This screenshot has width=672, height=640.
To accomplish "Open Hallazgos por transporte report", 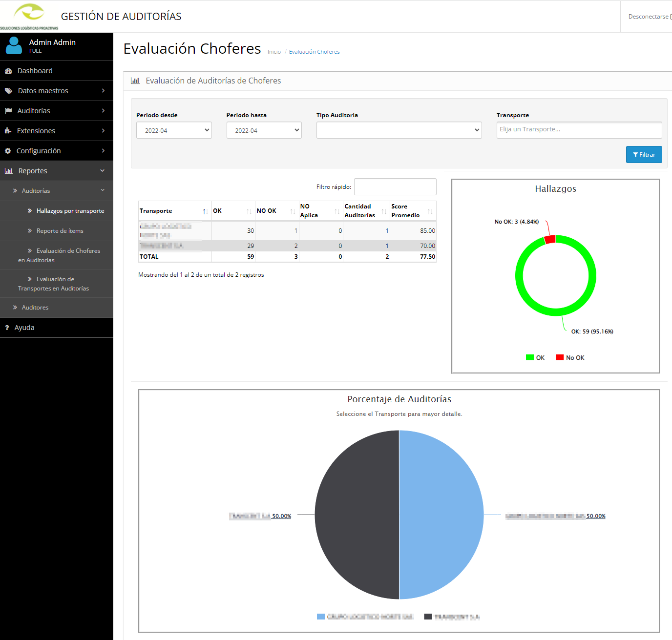I will pyautogui.click(x=70, y=211).
